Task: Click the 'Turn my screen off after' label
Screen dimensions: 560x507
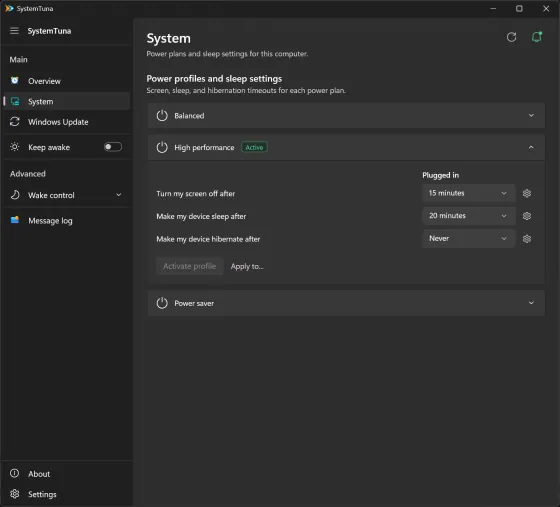Action: coord(196,194)
